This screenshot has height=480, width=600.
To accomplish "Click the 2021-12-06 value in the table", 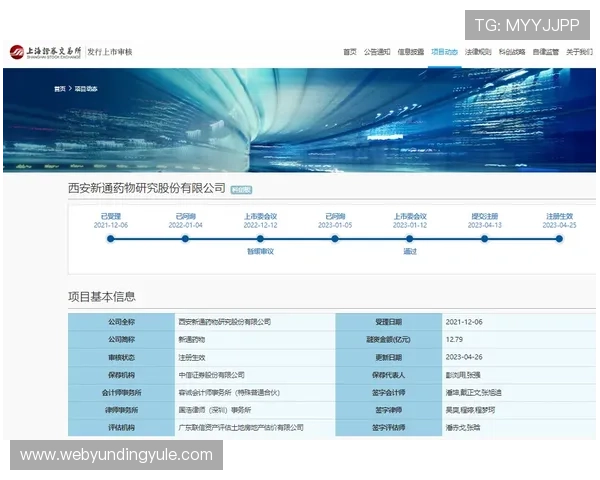I will [464, 322].
